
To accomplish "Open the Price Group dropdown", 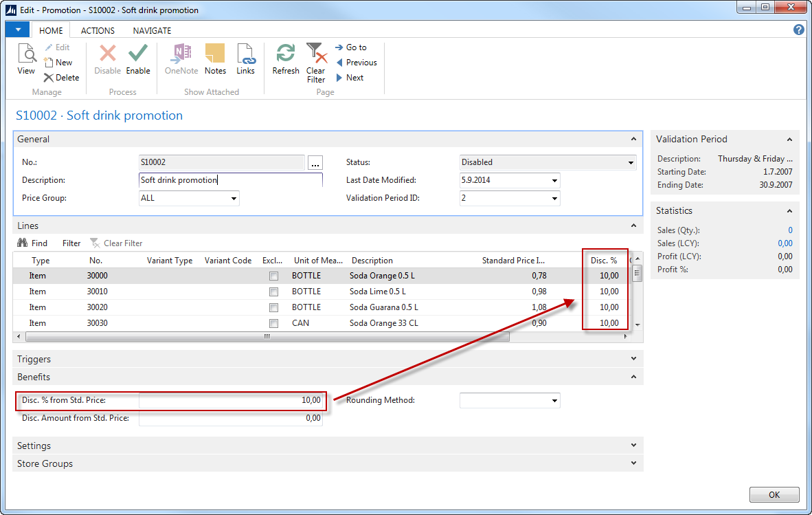I will tap(234, 199).
